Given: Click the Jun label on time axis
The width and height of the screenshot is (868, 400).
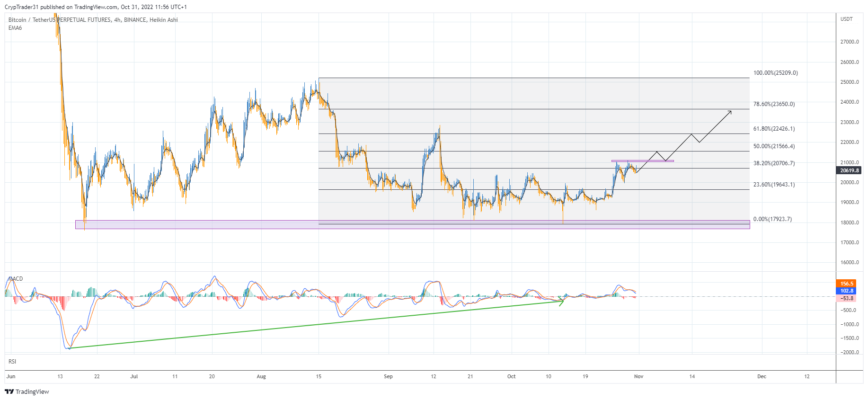Looking at the screenshot, I should (11, 377).
